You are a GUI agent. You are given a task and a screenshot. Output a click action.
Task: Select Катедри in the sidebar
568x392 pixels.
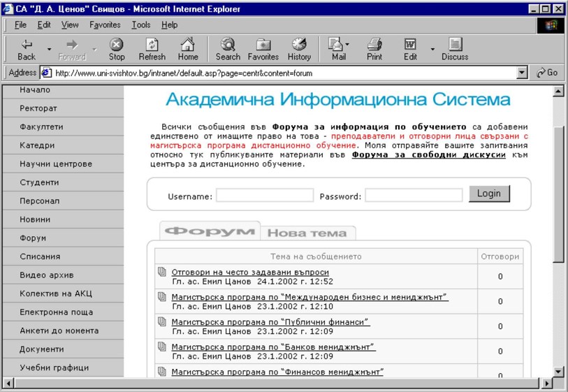click(x=37, y=145)
